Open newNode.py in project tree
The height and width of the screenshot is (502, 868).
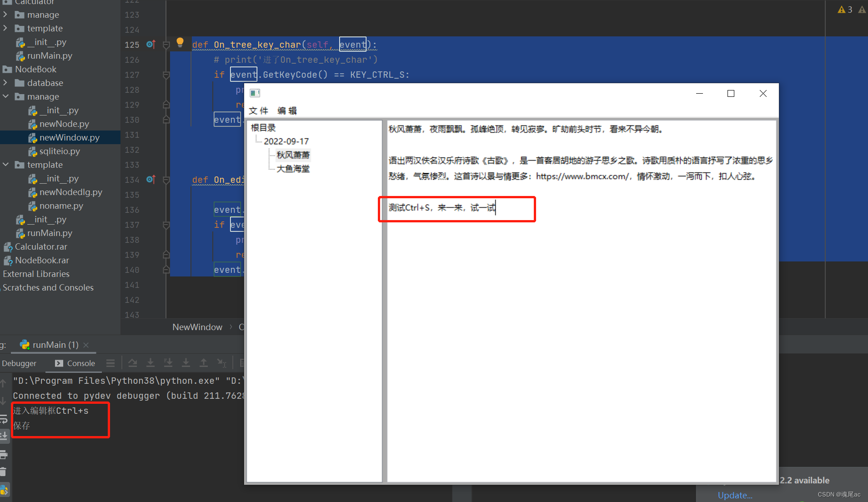tap(64, 124)
